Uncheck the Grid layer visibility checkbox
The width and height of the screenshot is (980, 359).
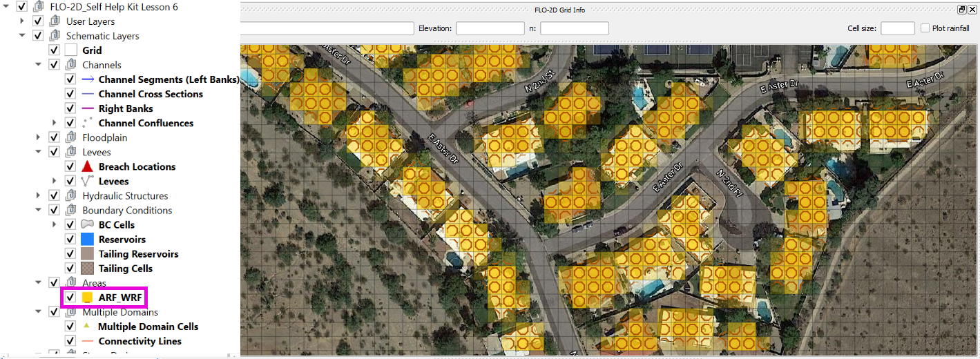[x=54, y=50]
